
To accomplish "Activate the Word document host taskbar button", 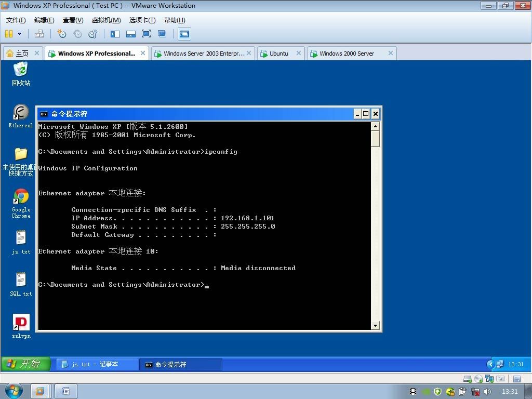I will click(66, 392).
